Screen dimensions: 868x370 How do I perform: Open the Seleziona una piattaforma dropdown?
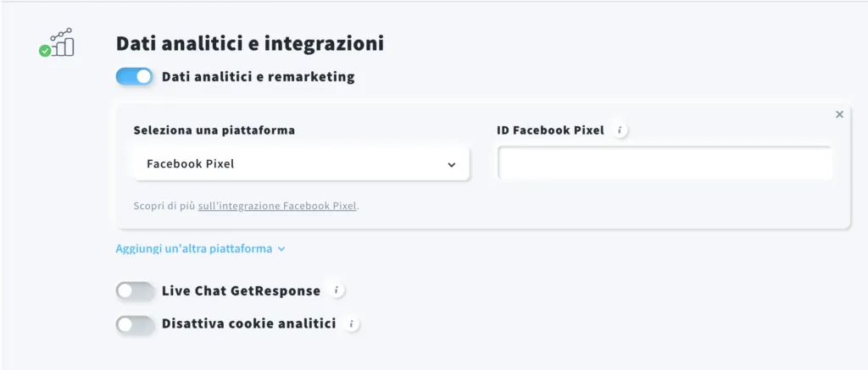301,164
